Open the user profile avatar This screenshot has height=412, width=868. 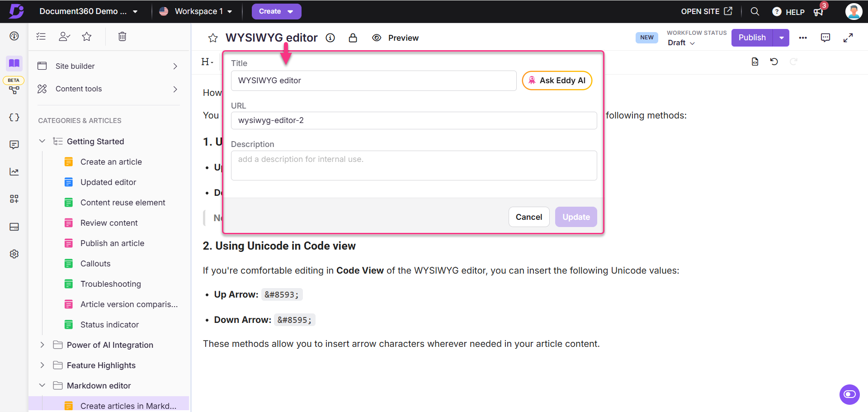(854, 11)
